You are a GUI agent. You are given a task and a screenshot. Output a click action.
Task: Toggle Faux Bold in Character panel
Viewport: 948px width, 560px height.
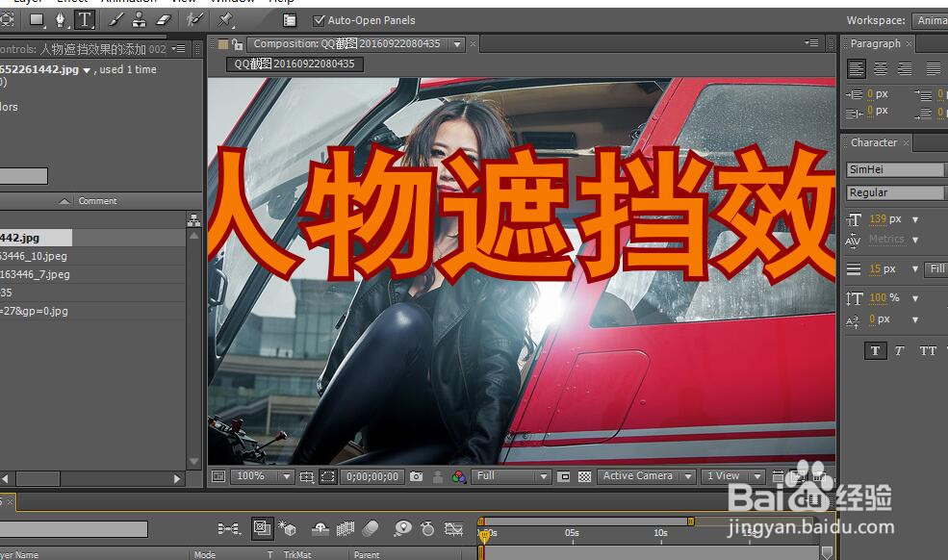tap(876, 351)
